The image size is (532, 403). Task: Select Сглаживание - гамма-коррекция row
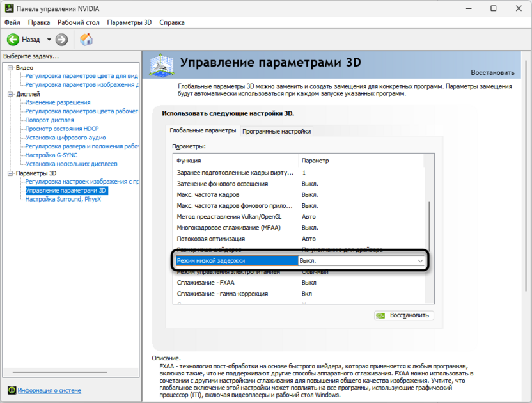coord(299,294)
